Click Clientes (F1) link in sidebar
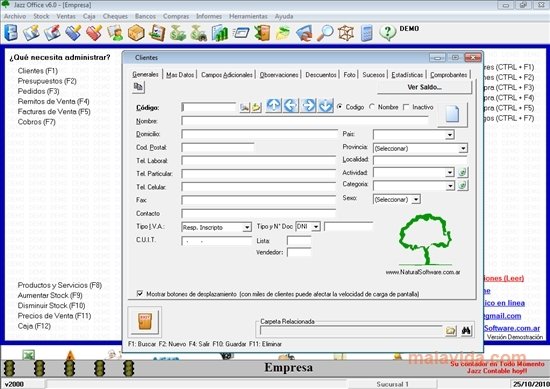This screenshot has width=550, height=389. coord(38,71)
